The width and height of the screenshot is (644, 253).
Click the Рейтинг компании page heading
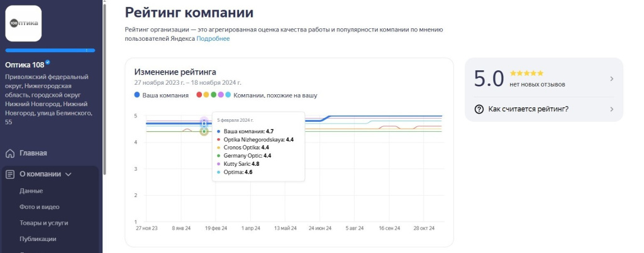(x=189, y=13)
